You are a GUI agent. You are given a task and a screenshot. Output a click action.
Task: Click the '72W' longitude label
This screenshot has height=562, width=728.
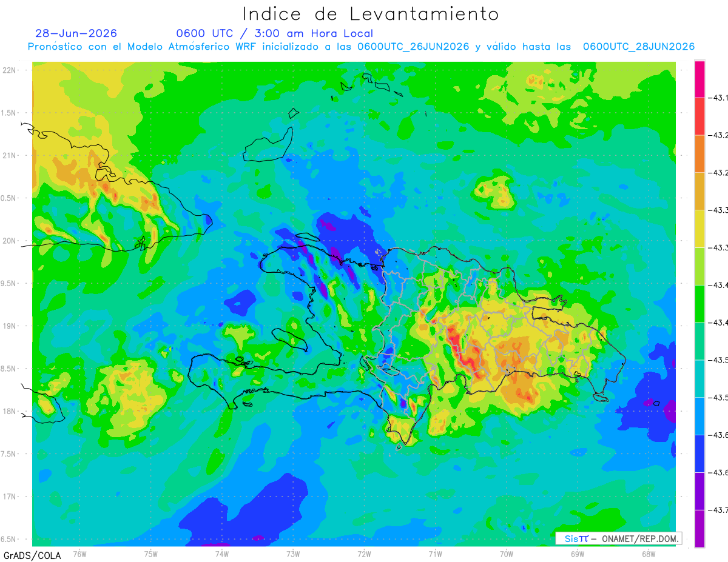(x=364, y=554)
